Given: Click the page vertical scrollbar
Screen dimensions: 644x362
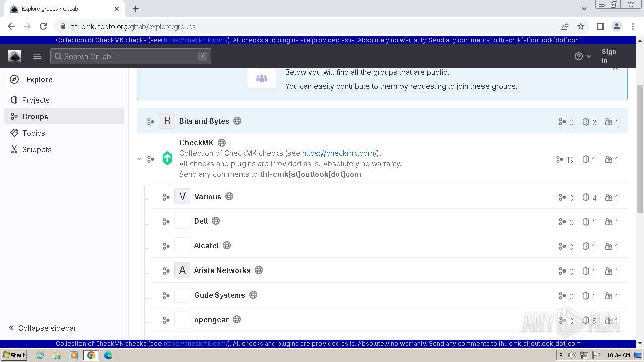Looking at the screenshot, I should click(x=640, y=148).
